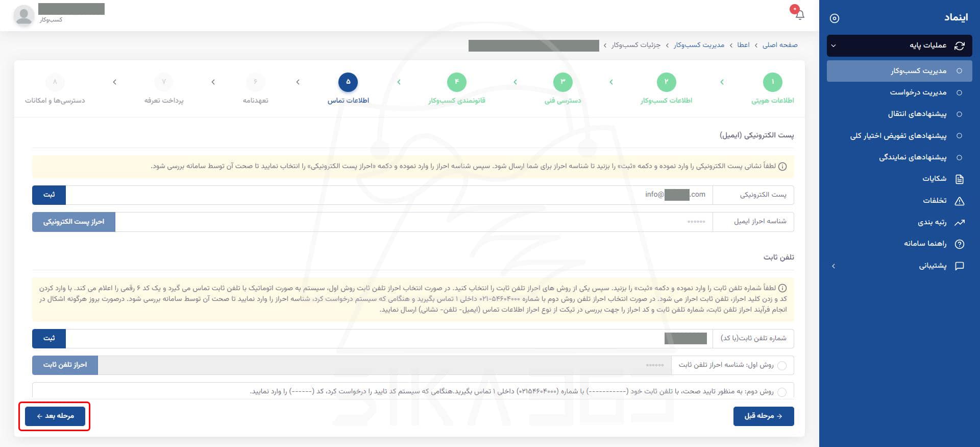The height and width of the screenshot is (447, 980).
Task: Click chevron between steps 2 and 3
Action: click(611, 82)
